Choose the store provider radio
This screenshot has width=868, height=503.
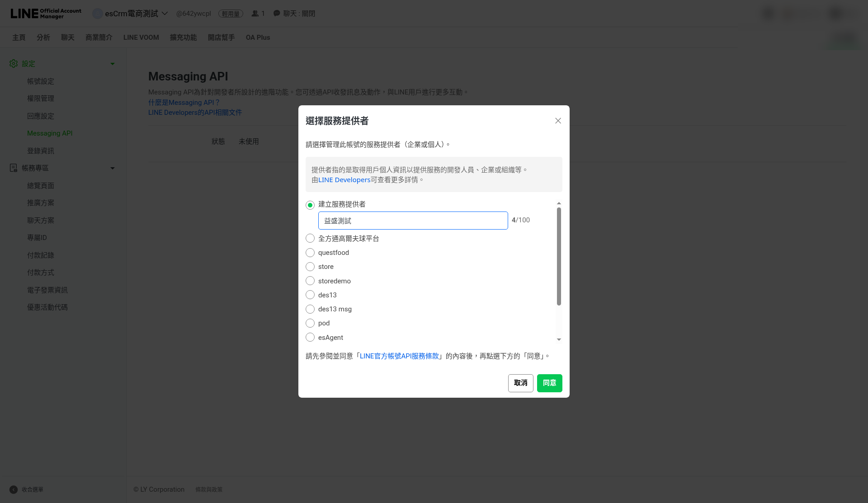tap(310, 267)
